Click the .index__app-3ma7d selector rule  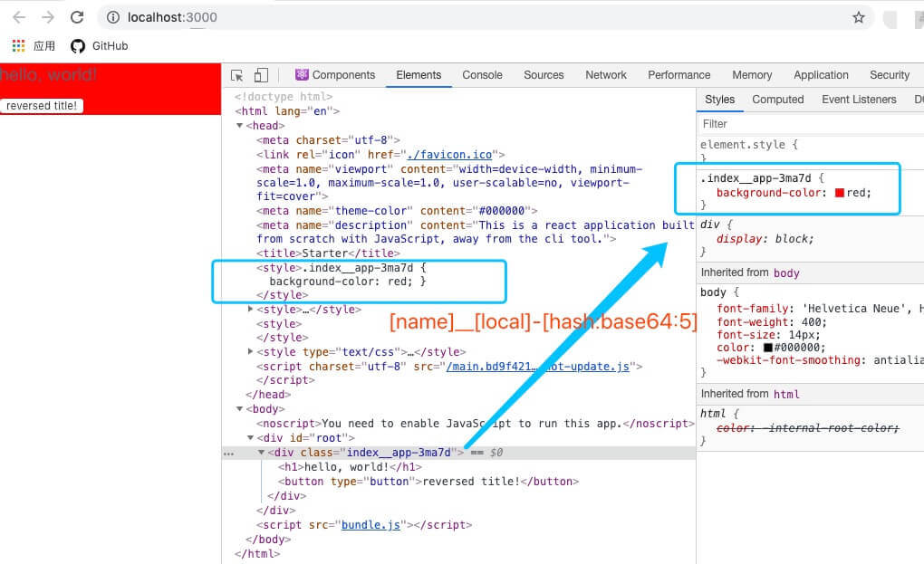pos(756,178)
